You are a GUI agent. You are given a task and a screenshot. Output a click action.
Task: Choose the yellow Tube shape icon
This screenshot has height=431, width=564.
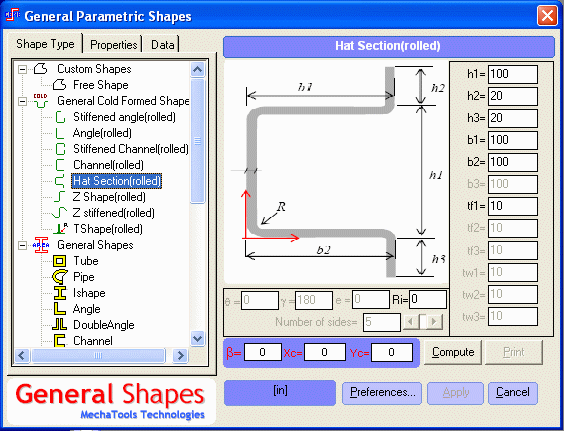coord(60,261)
